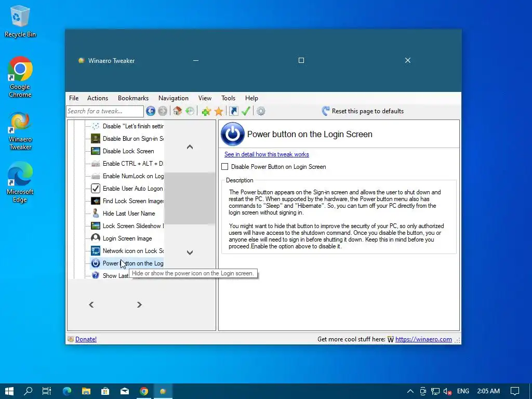This screenshot has width=532, height=399.
Task: Open the https://winaero.com link
Action: click(423, 339)
